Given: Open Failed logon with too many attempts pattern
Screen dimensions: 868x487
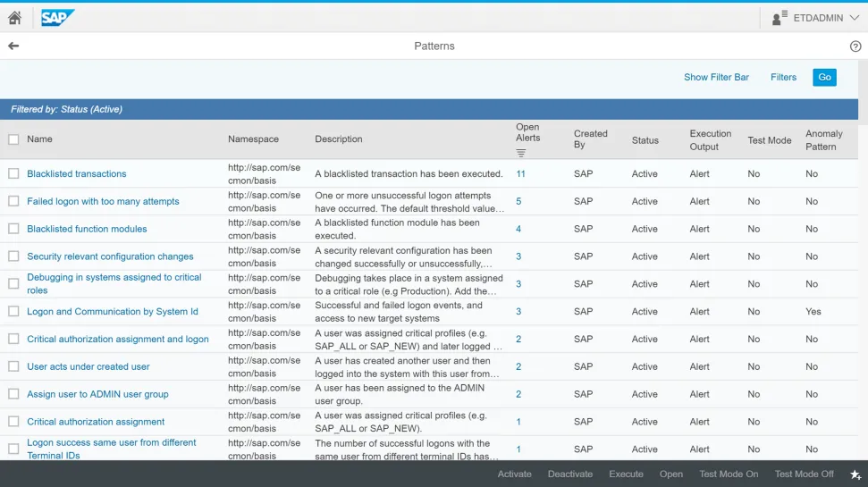Looking at the screenshot, I should pyautogui.click(x=103, y=202).
